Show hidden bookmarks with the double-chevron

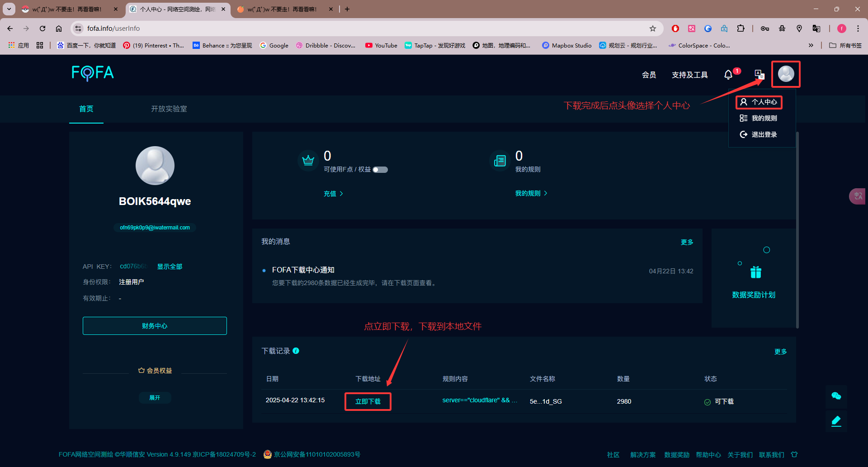[811, 45]
